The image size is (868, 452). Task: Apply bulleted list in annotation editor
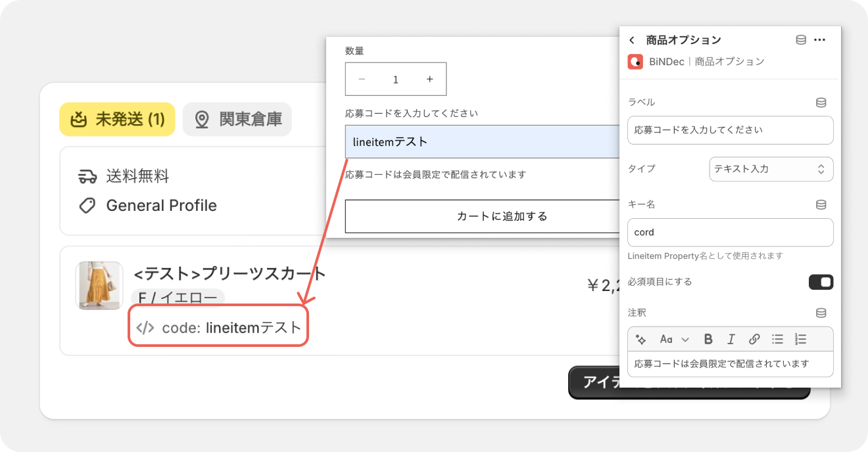pos(777,339)
